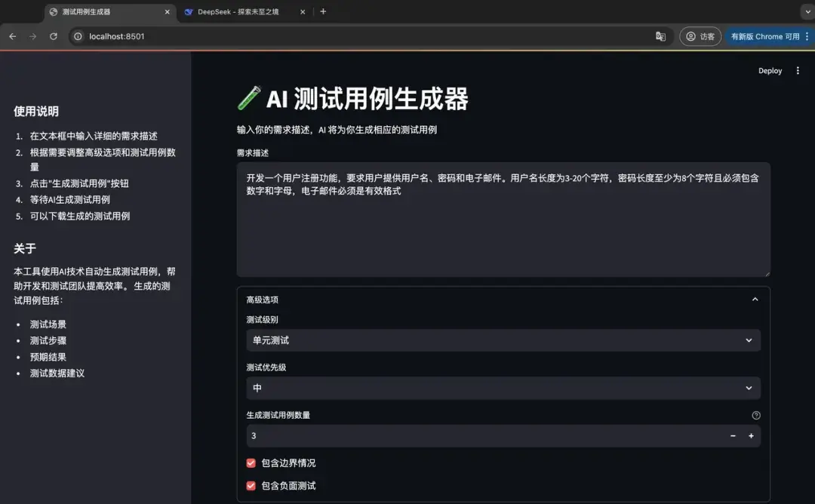Open Chrome's three-dot menu
The width and height of the screenshot is (815, 504).
pyautogui.click(x=807, y=35)
